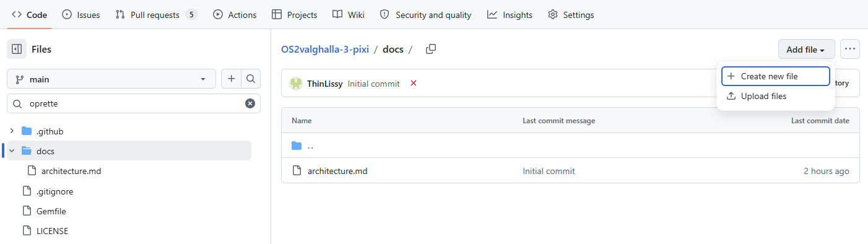The width and height of the screenshot is (868, 244).
Task: Open the Add file dropdown button
Action: (806, 50)
